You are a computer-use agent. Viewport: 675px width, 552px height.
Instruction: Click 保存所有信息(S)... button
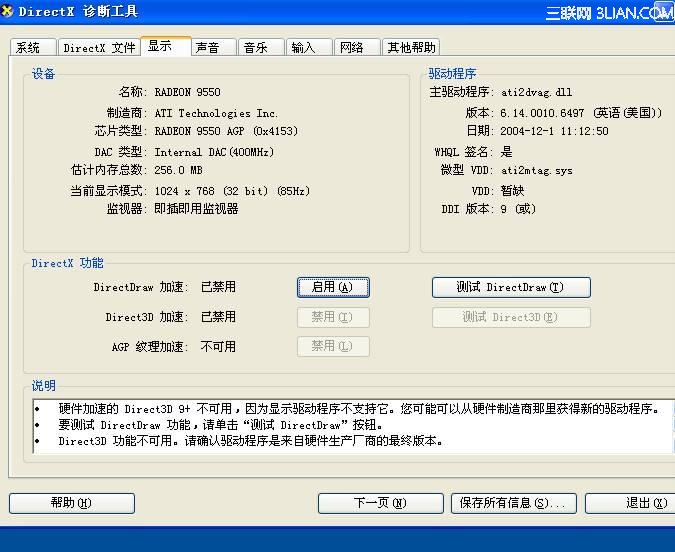pos(514,503)
